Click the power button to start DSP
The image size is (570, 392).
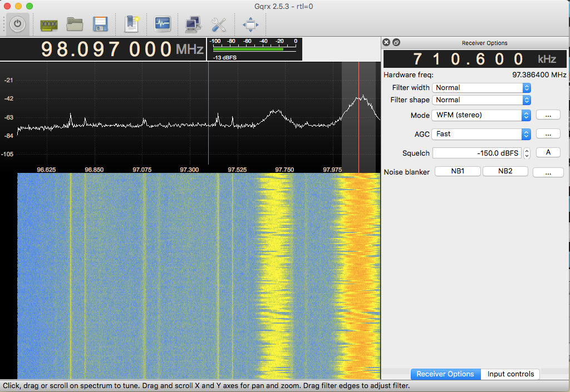click(x=18, y=24)
